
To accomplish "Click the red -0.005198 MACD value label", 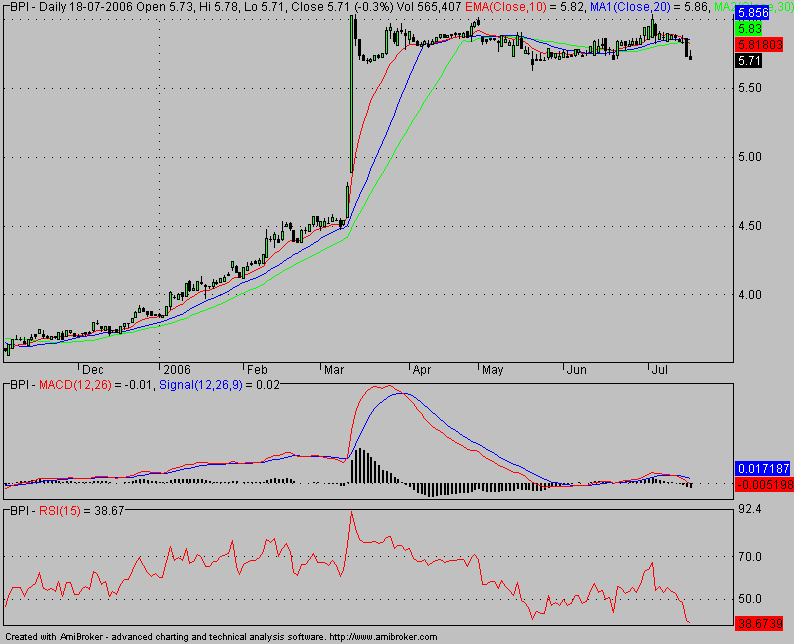I will tap(764, 485).
